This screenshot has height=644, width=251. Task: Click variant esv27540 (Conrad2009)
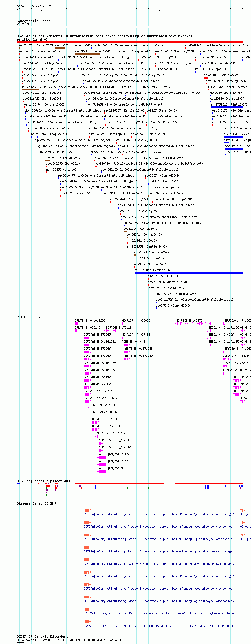[173, 306]
